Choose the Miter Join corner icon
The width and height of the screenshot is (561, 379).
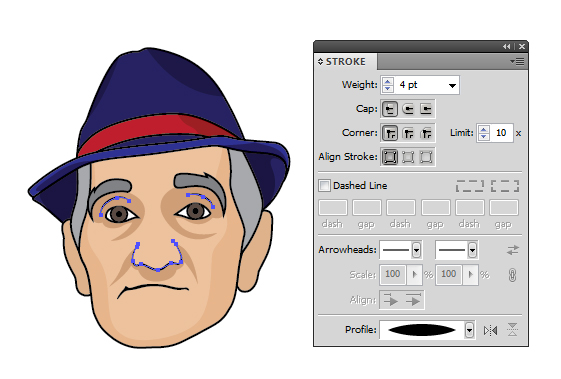pos(390,133)
